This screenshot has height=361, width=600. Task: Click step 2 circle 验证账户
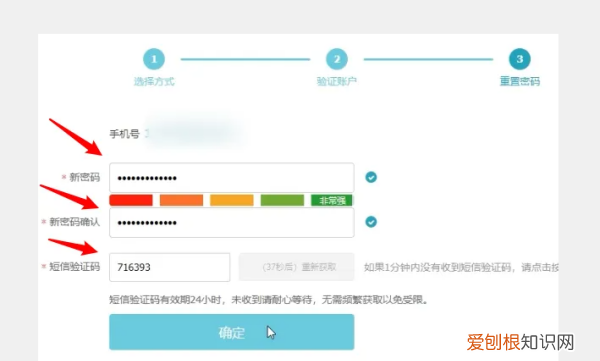(x=337, y=59)
